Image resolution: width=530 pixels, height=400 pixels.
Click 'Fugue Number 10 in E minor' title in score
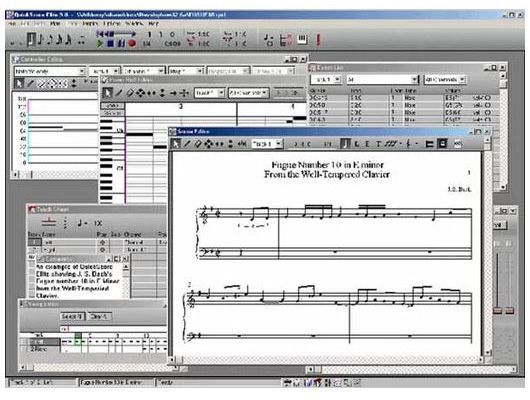328,165
